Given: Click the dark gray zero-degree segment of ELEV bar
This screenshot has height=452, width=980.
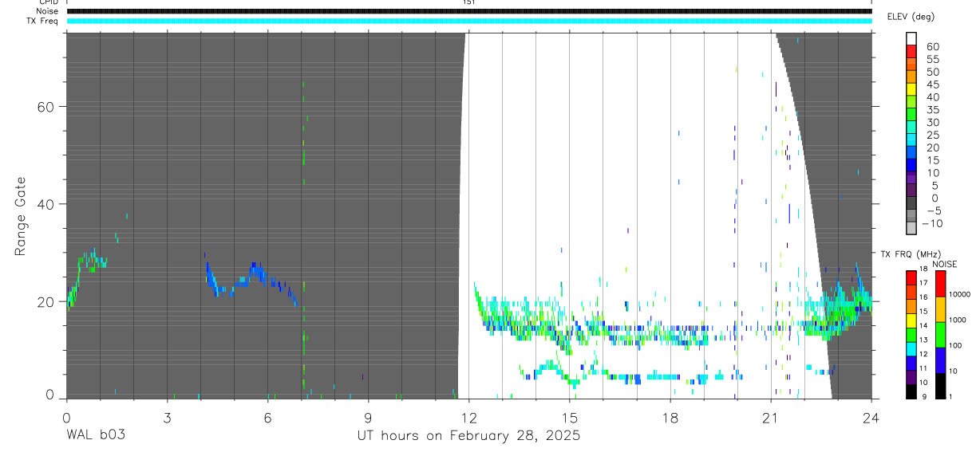Looking at the screenshot, I should (911, 204).
